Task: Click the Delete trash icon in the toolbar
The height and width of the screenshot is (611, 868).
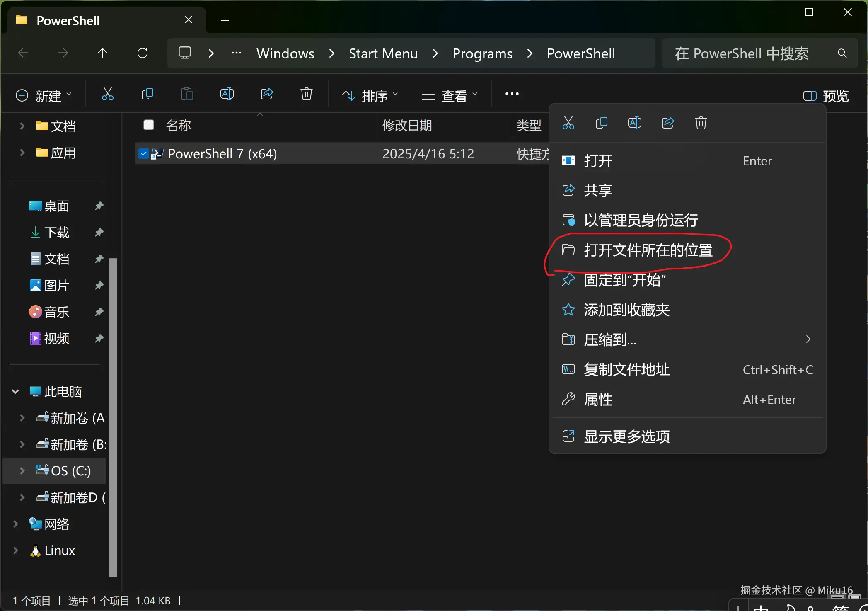Action: pyautogui.click(x=306, y=95)
